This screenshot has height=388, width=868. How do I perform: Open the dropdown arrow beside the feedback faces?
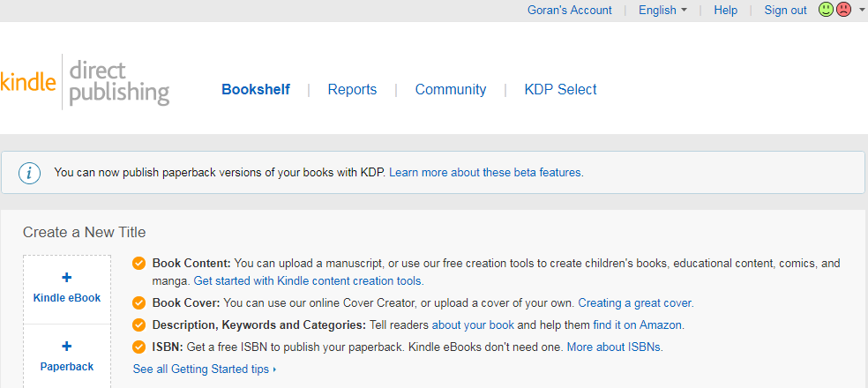(861, 10)
